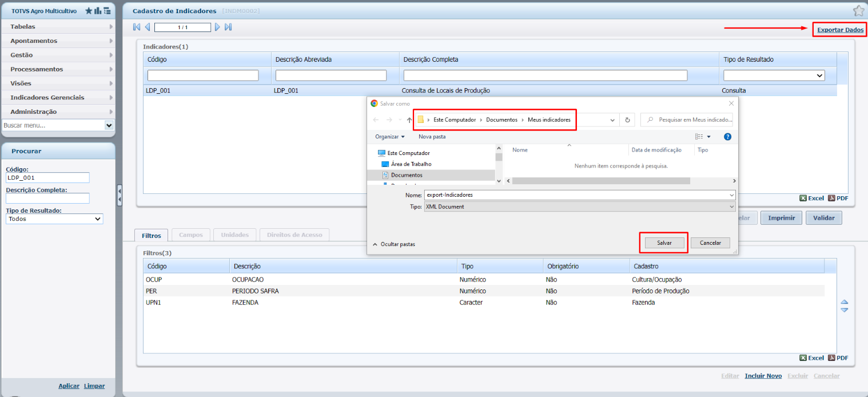
Task: Expand the Indicadores Gerenciais menu
Action: (x=58, y=98)
